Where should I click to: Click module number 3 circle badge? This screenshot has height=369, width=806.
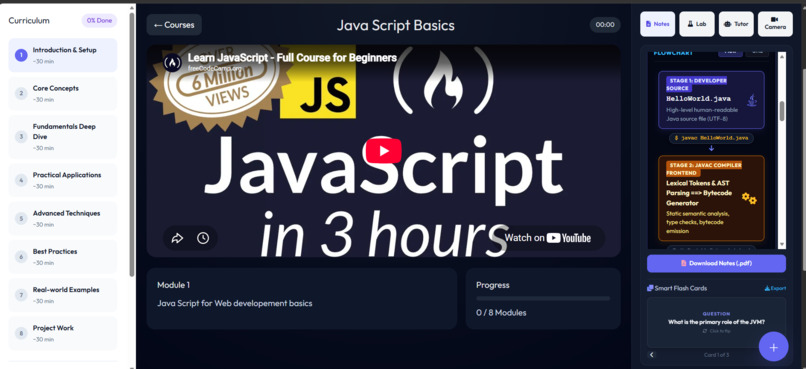tap(21, 136)
